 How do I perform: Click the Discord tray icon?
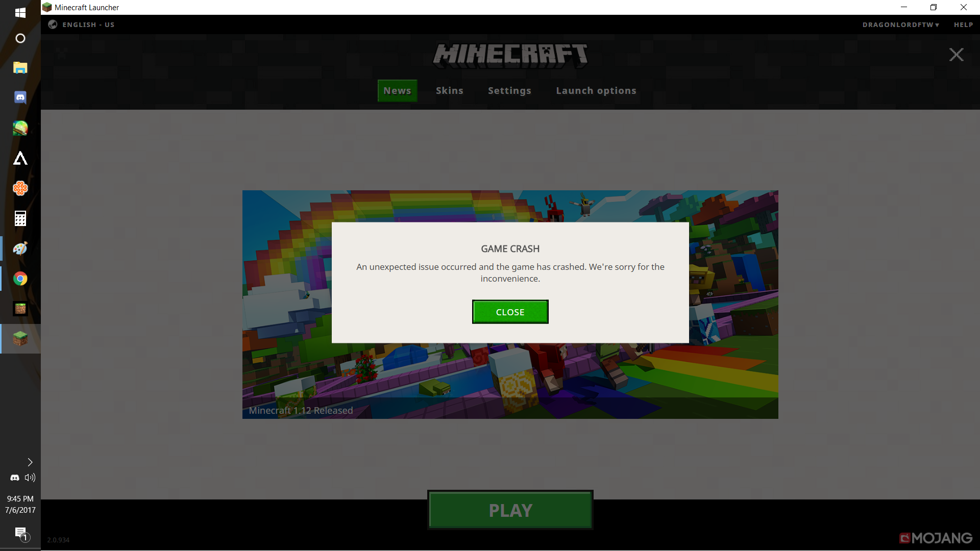coord(15,478)
